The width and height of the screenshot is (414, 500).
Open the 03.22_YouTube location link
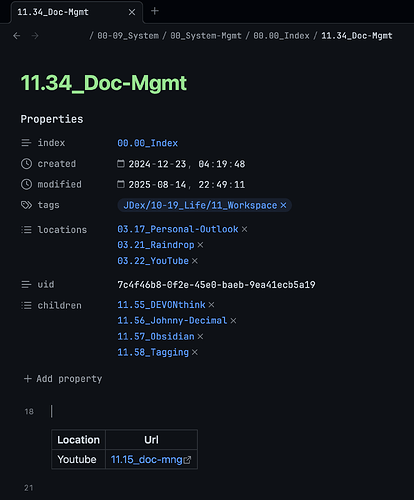click(153, 261)
